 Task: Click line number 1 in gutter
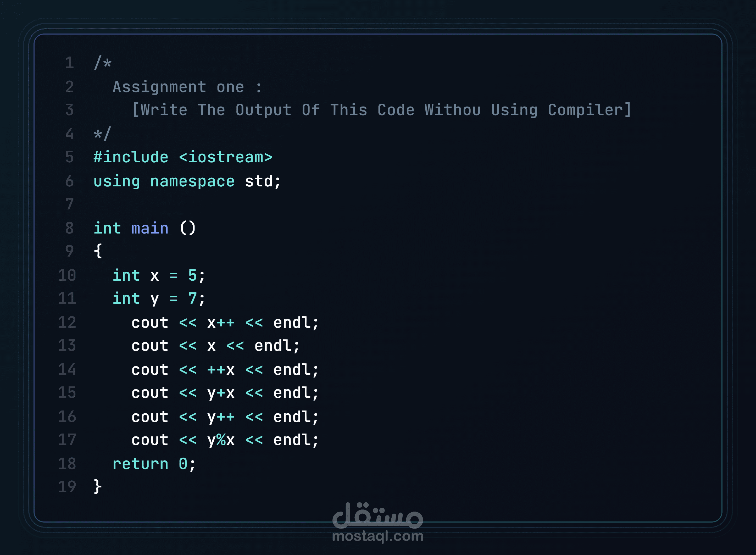point(70,63)
